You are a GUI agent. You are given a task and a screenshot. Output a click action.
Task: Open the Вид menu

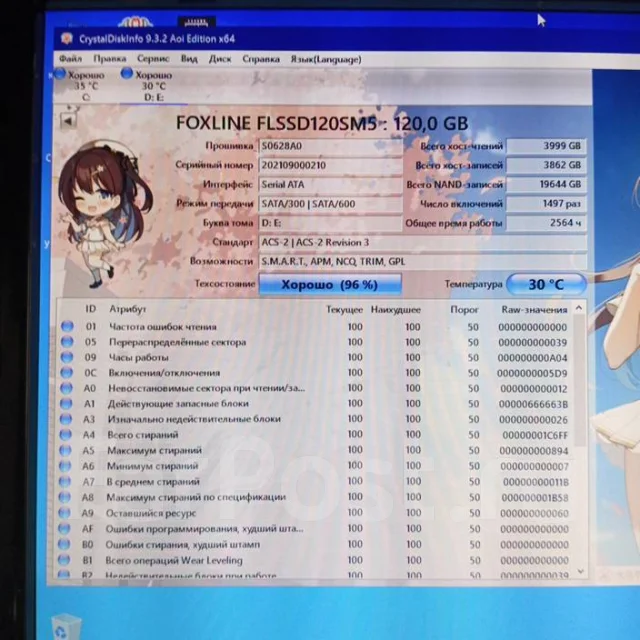pyautogui.click(x=189, y=59)
